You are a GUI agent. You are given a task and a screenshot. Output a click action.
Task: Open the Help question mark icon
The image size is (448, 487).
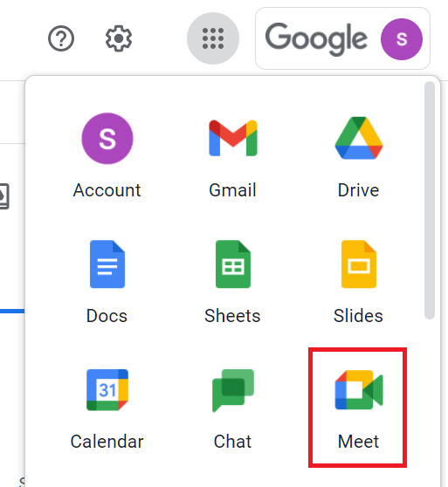coord(61,38)
